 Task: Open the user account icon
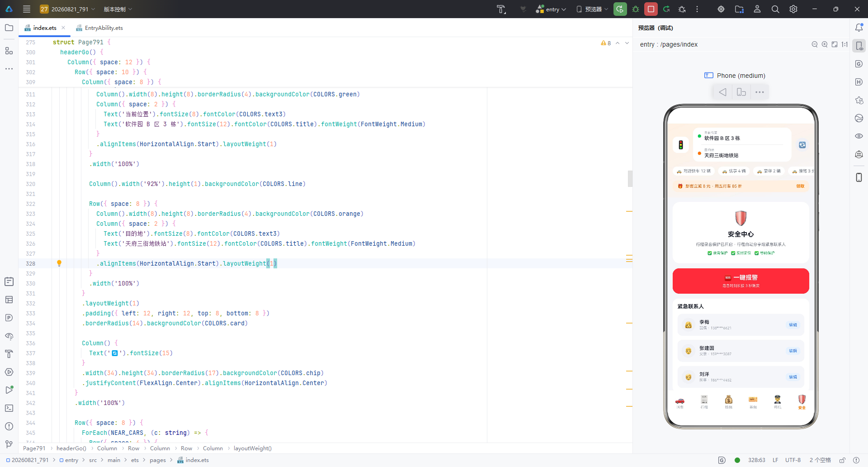[757, 9]
